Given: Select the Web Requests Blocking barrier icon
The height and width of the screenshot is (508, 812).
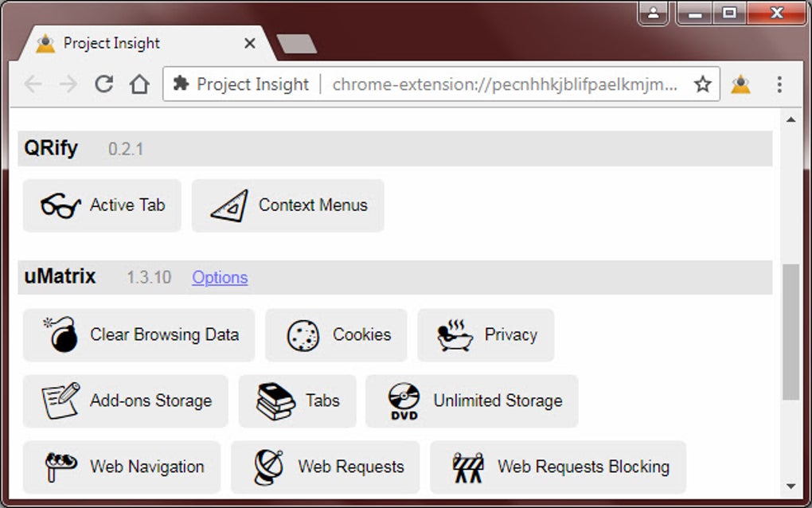Looking at the screenshot, I should (x=470, y=467).
